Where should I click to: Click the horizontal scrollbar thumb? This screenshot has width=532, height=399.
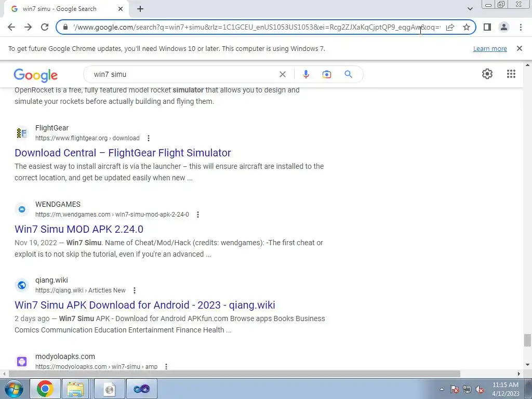point(234,374)
